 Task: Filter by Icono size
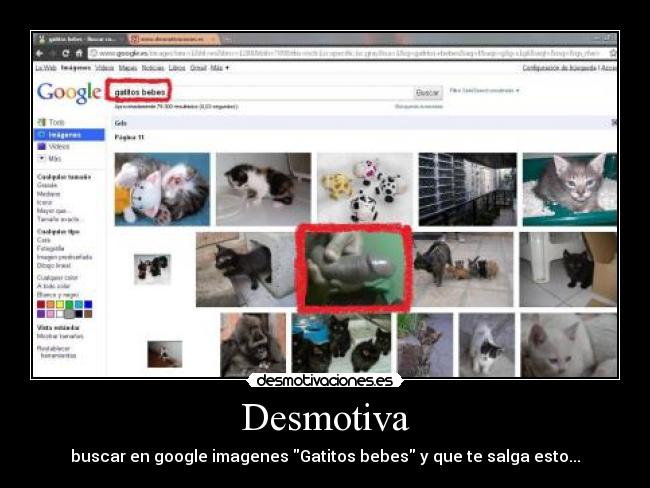coord(44,202)
